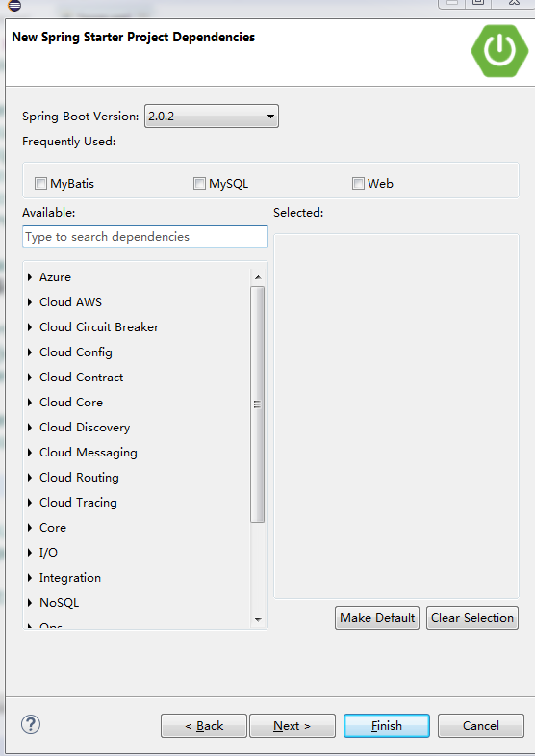Check the Web dependency checkbox
Image resolution: width=535 pixels, height=756 pixels.
coord(358,184)
